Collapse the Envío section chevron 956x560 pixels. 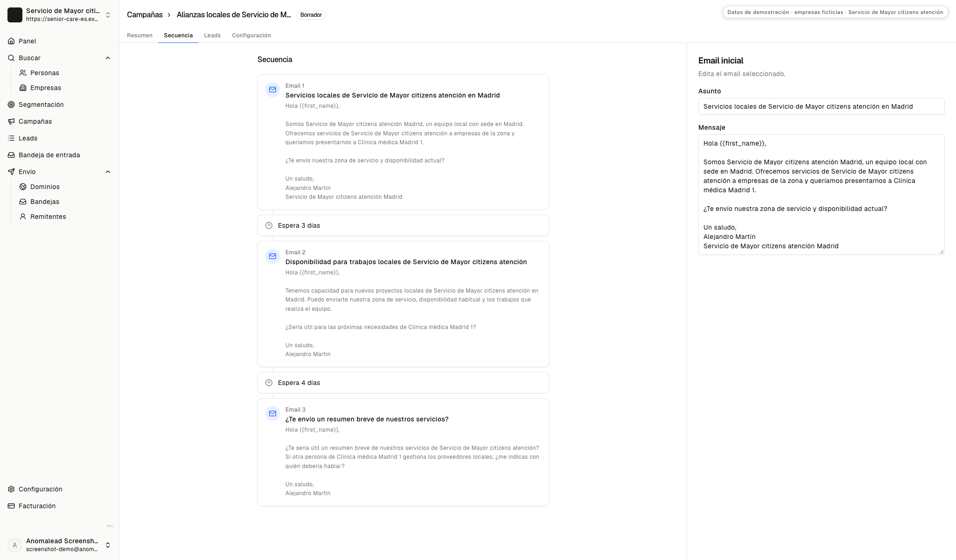click(108, 172)
